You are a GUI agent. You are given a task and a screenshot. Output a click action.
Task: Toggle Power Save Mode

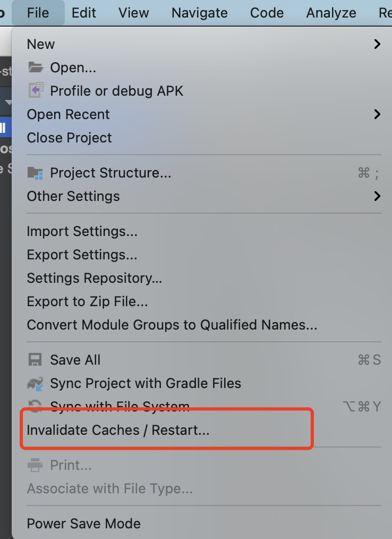pos(83,524)
